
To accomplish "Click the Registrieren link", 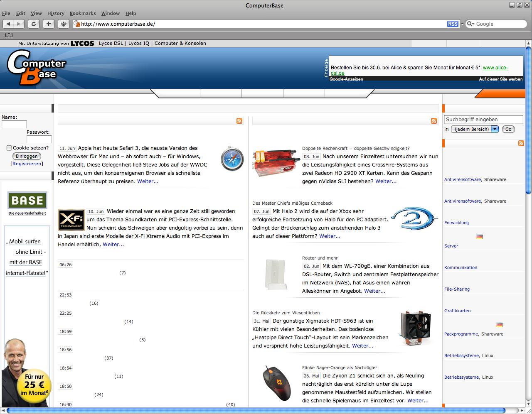I will [x=27, y=164].
